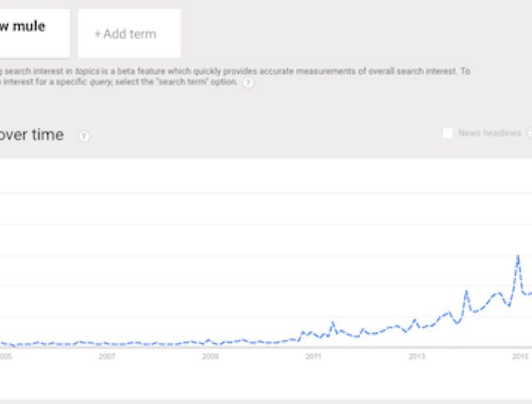Click the 2015 year label on axis
The height and width of the screenshot is (404, 532).
(520, 357)
